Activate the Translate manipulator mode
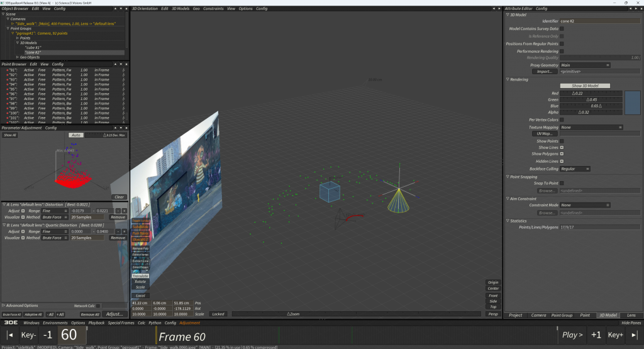The height and width of the screenshot is (349, 644). pyautogui.click(x=140, y=276)
